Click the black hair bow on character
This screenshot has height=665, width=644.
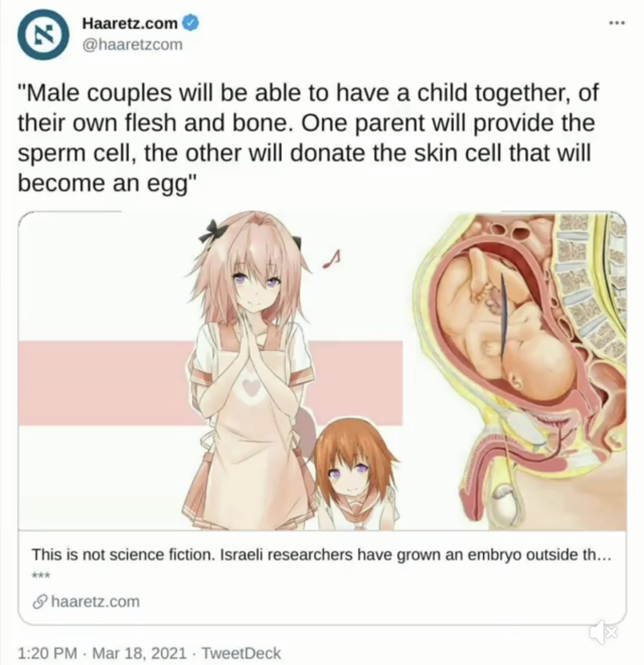pyautogui.click(x=209, y=230)
